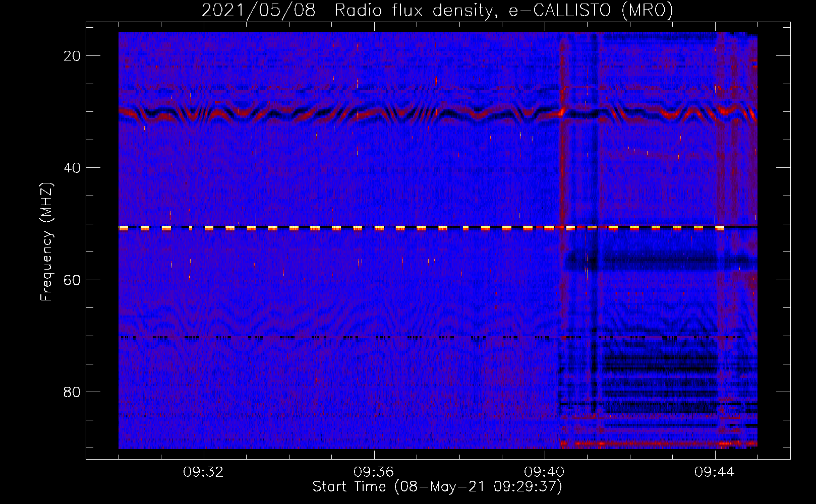The image size is (816, 504).
Task: Click the 80 MHz frequency tick label
Action: point(72,392)
